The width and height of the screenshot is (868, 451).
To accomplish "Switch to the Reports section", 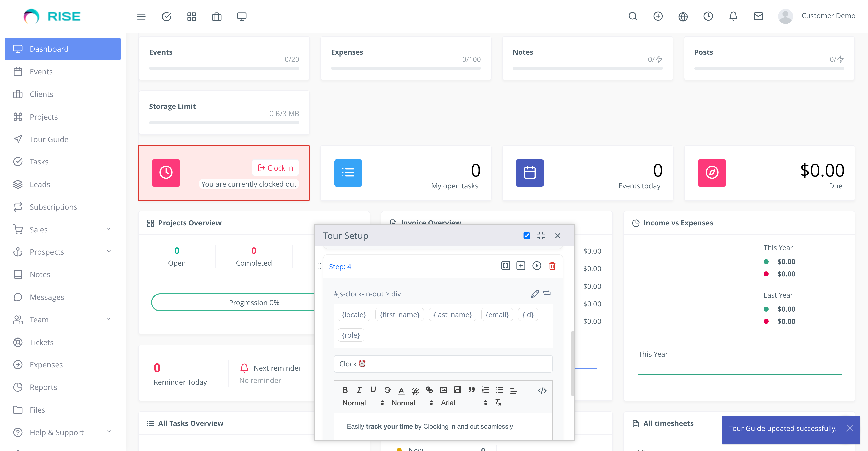I will point(43,387).
